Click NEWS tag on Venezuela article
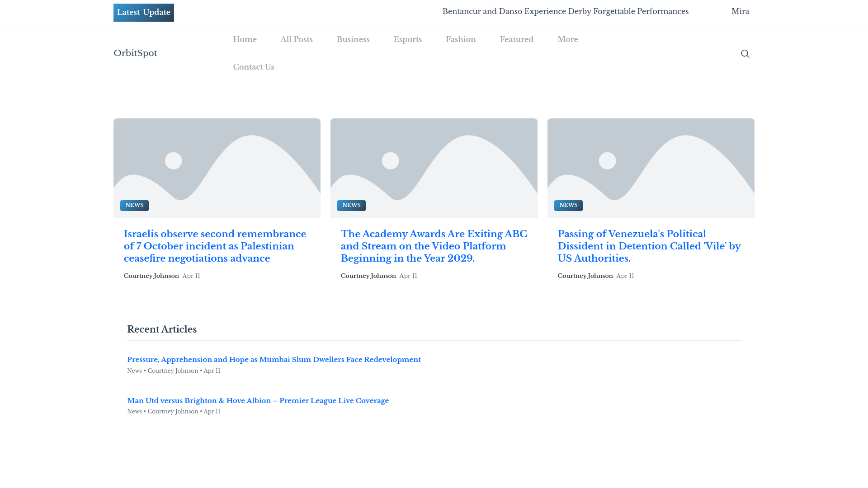The image size is (868, 488). point(568,206)
